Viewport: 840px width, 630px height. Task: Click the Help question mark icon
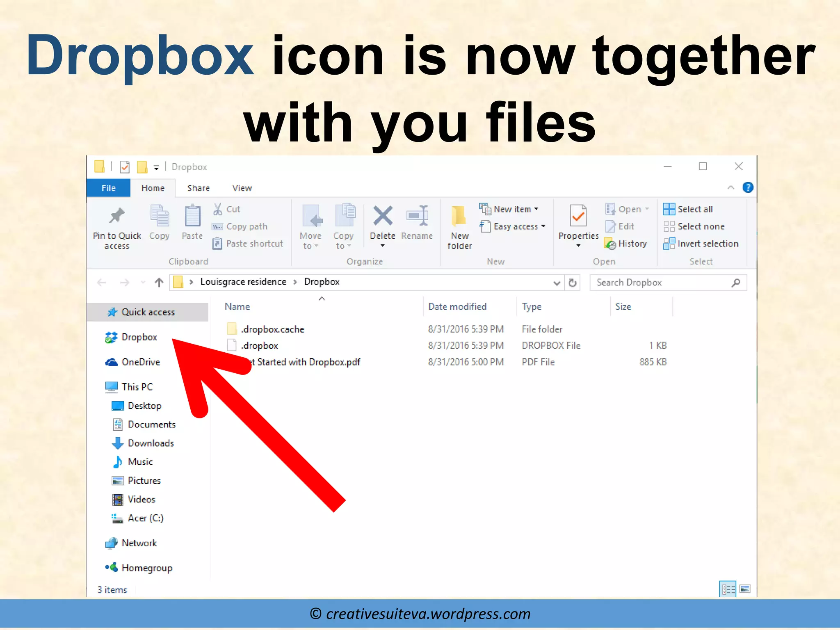748,187
